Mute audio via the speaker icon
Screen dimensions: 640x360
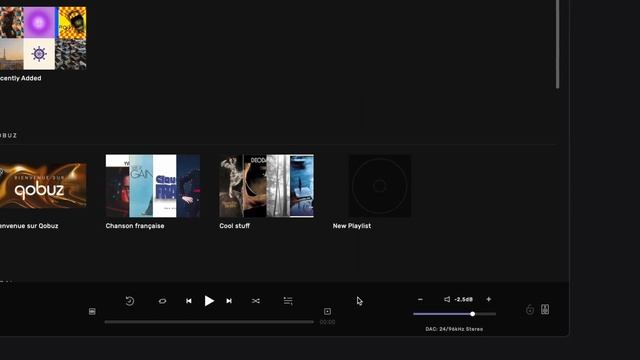point(447,299)
